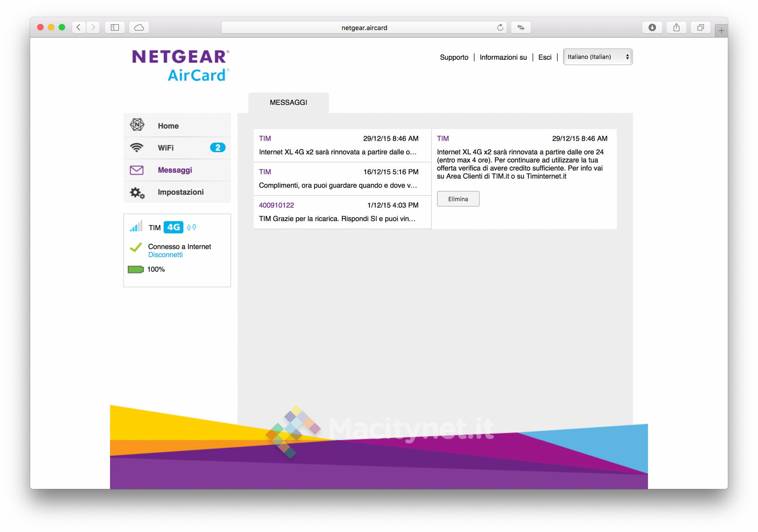This screenshot has height=532, width=758.
Task: Click the toolbar button right of address bar
Action: coord(521,27)
